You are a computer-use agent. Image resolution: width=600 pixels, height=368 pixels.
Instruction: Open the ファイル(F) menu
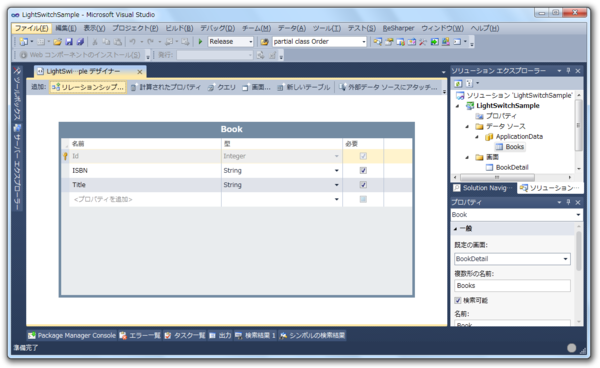[31, 28]
